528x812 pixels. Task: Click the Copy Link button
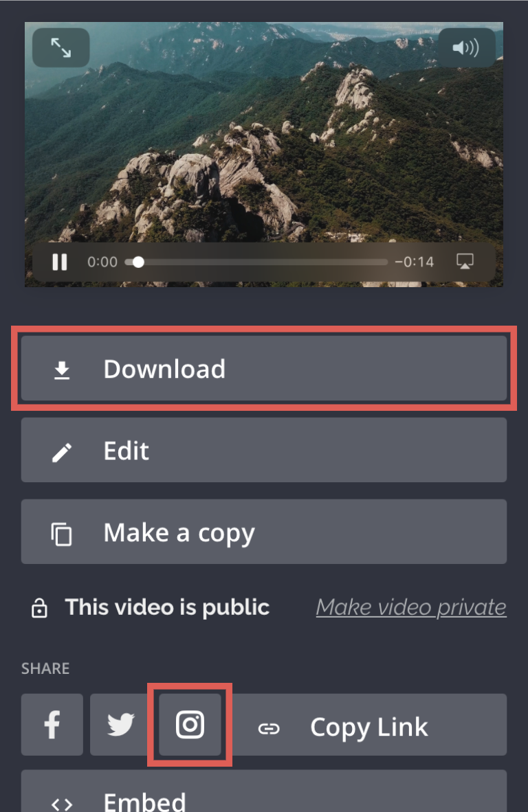point(367,725)
